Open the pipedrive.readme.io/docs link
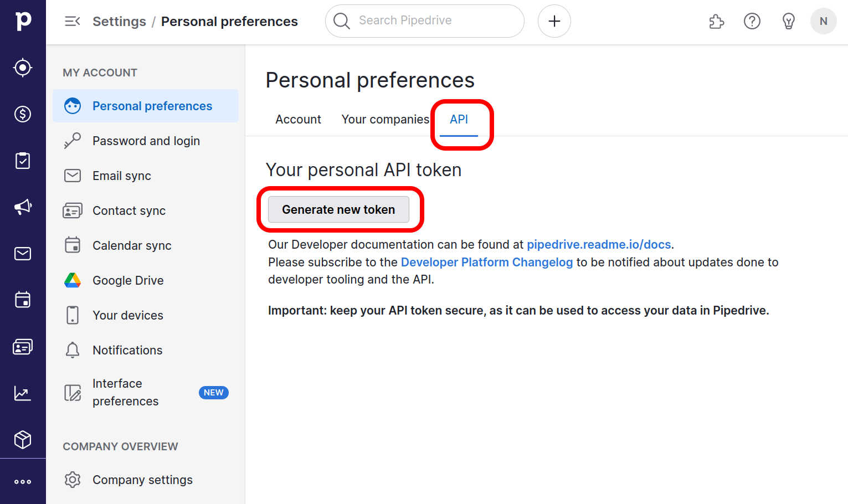This screenshot has width=848, height=504. tap(599, 244)
